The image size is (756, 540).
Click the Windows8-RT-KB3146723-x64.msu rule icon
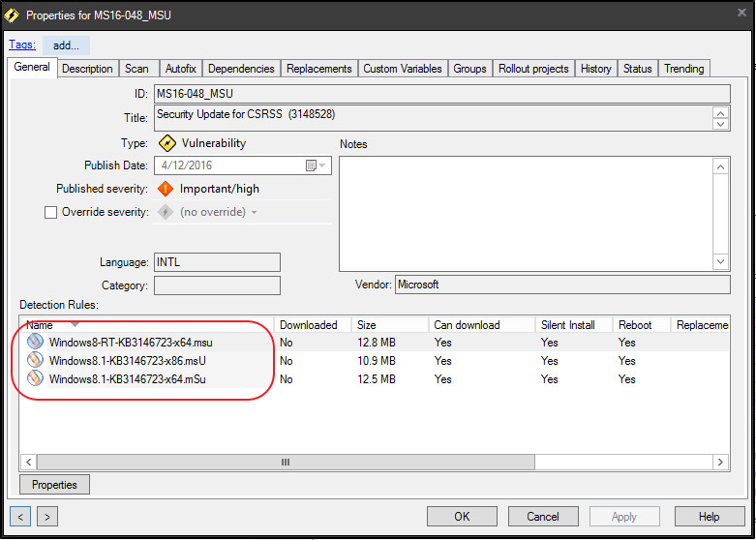[35, 342]
